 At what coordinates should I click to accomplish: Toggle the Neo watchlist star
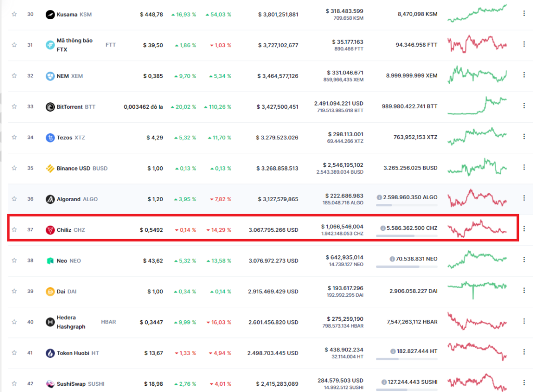pos(14,260)
